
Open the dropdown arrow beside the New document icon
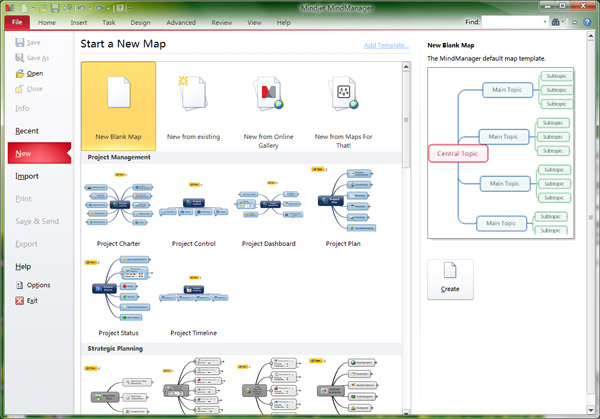click(x=33, y=8)
